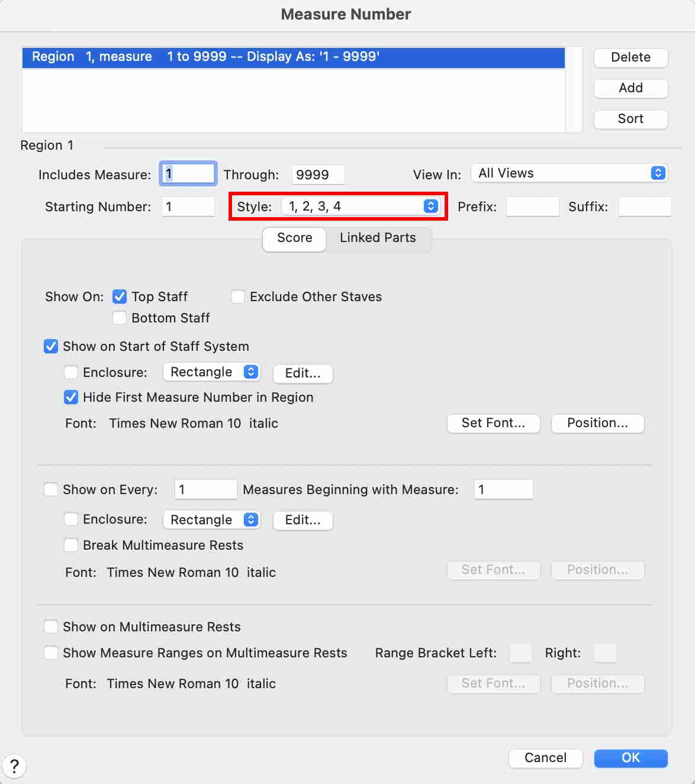Confirm the dialog with OK
This screenshot has height=784, width=695.
[x=630, y=758]
